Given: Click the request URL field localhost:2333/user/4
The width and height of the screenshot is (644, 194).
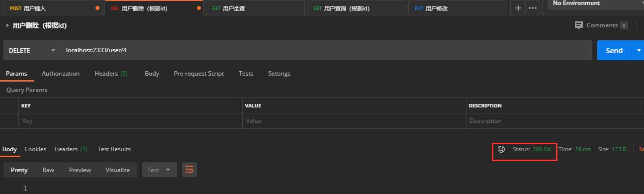Looking at the screenshot, I should click(326, 50).
